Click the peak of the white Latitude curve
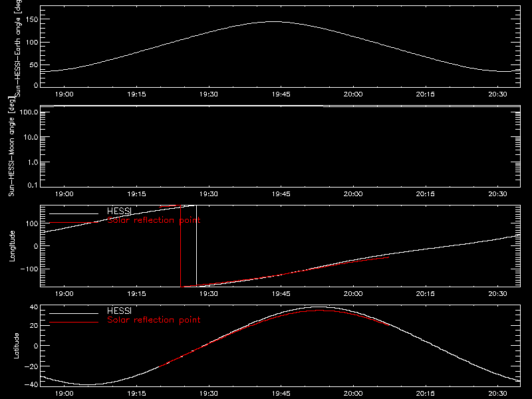The height and width of the screenshot is (399, 532). (319, 307)
